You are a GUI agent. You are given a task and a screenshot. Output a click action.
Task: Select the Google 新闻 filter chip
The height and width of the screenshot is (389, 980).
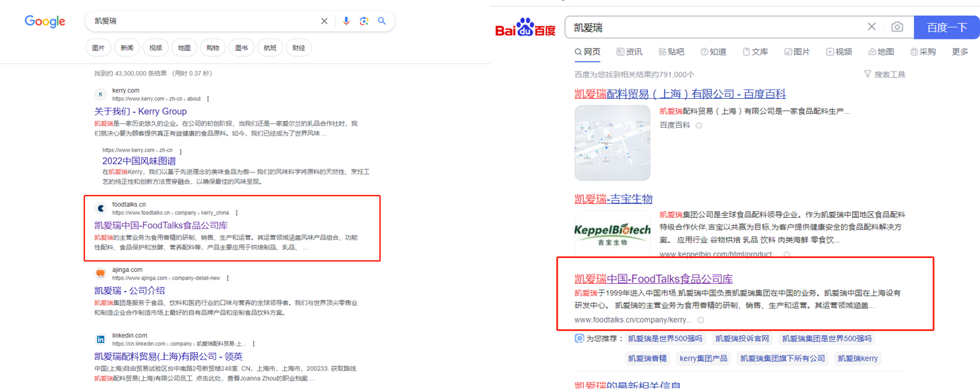[x=127, y=47]
